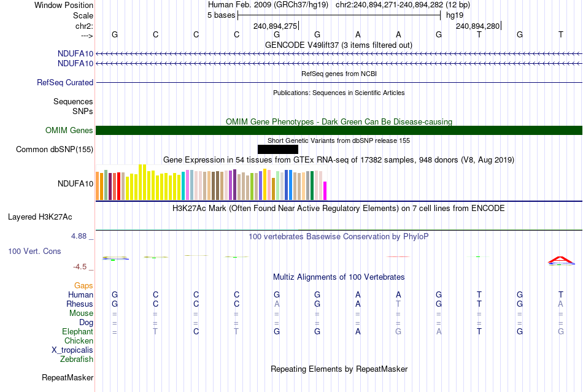This screenshot has height=392, width=583.
Task: Click the hg19 label beside scale bar
Action: [x=455, y=15]
